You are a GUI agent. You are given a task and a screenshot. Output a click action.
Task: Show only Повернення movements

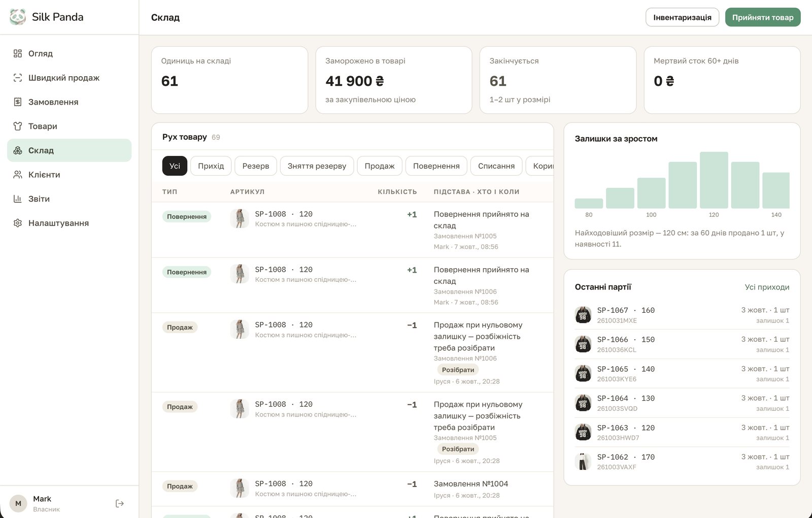tap(436, 166)
